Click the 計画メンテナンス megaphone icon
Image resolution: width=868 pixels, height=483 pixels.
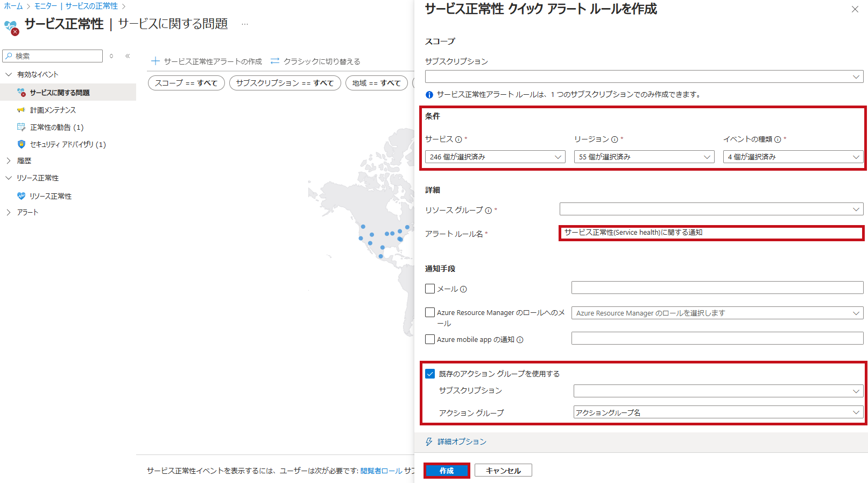click(21, 110)
